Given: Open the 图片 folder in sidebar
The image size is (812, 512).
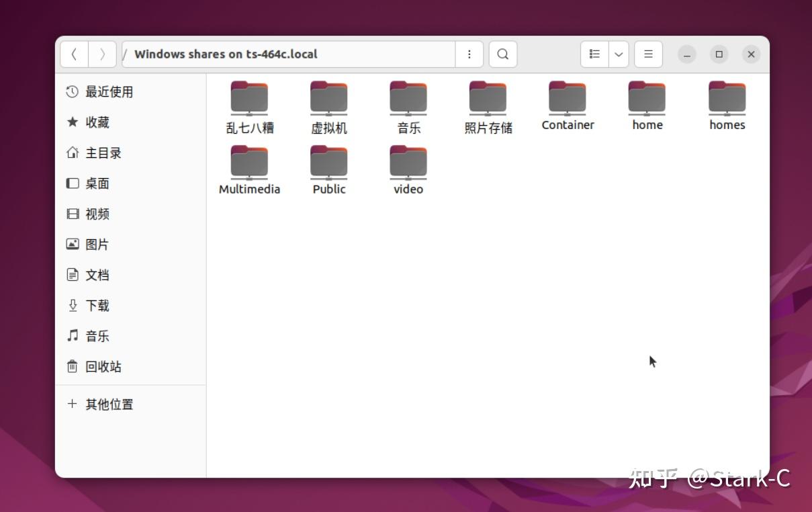Looking at the screenshot, I should [97, 244].
